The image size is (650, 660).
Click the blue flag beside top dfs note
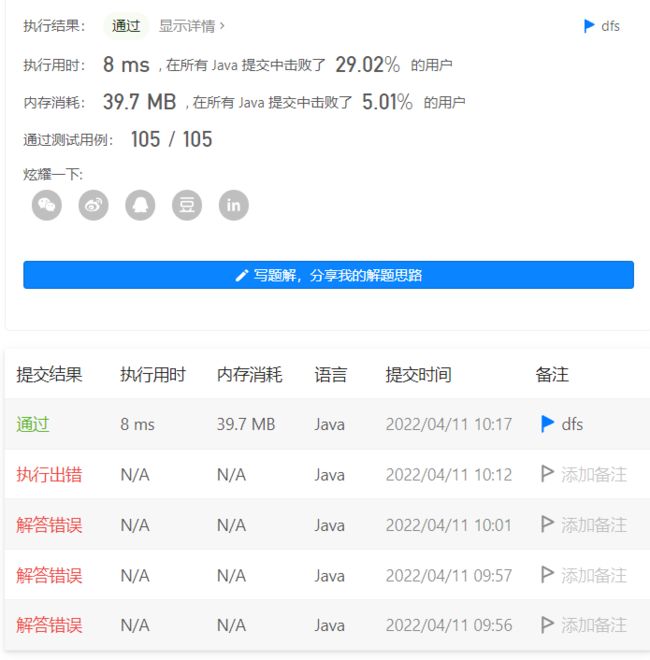589,26
